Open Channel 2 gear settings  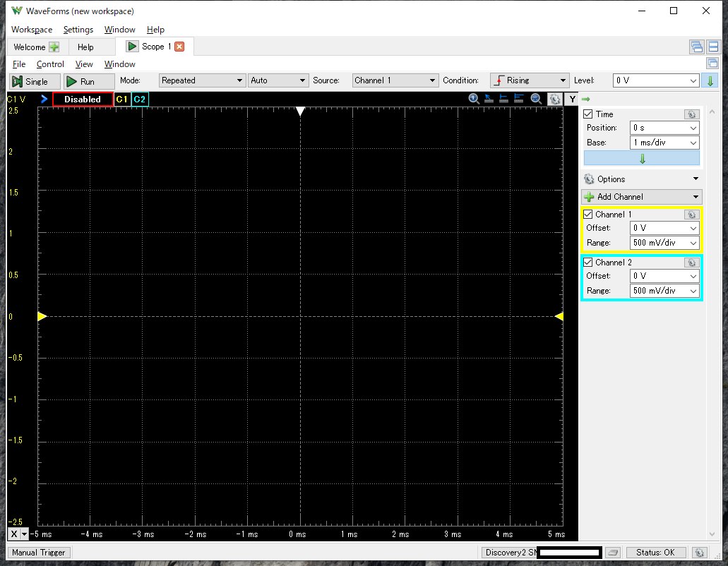coord(691,263)
